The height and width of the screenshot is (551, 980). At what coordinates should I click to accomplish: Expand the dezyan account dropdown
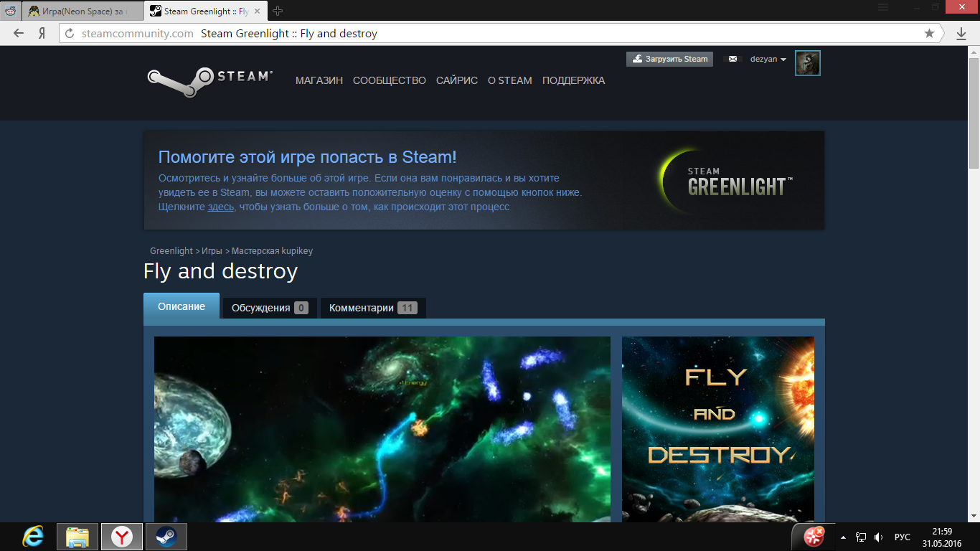[x=768, y=59]
